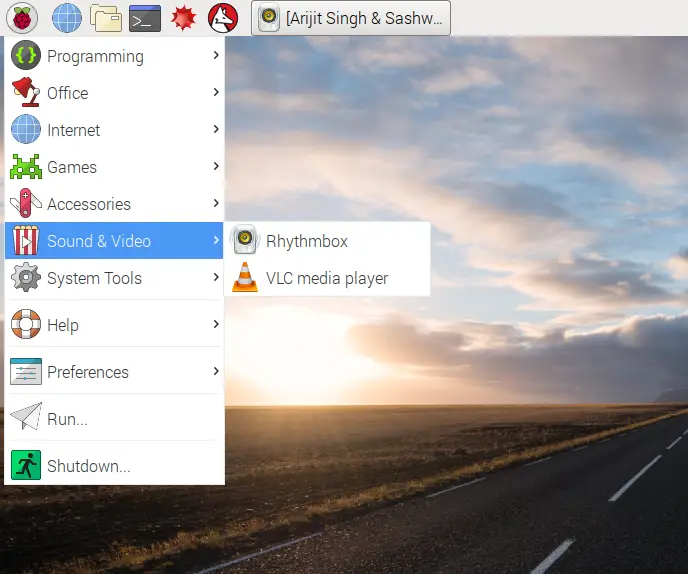Screen dimensions: 688x574
Task: Launch the web browser globe icon in taskbar
Action: pyautogui.click(x=67, y=18)
